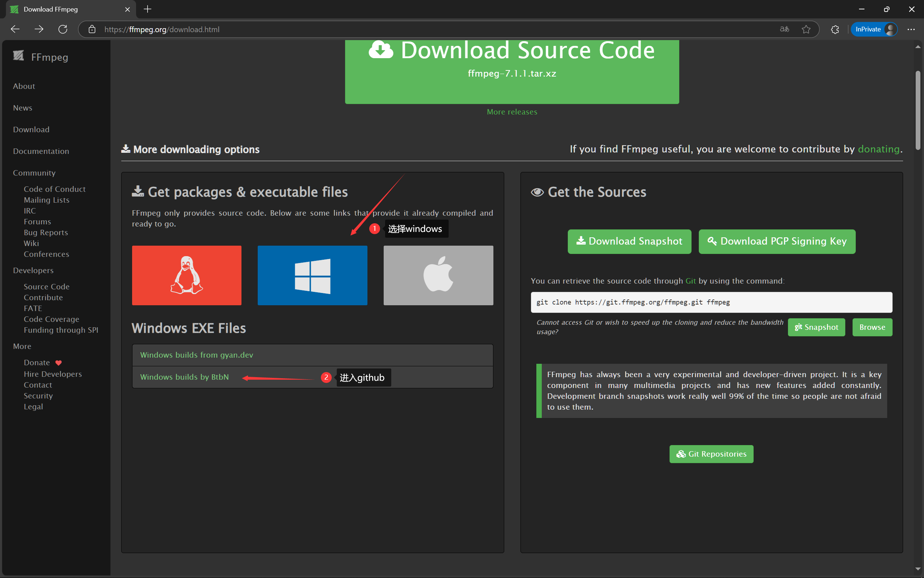924x578 pixels.
Task: Open the More releases link
Action: tap(512, 112)
